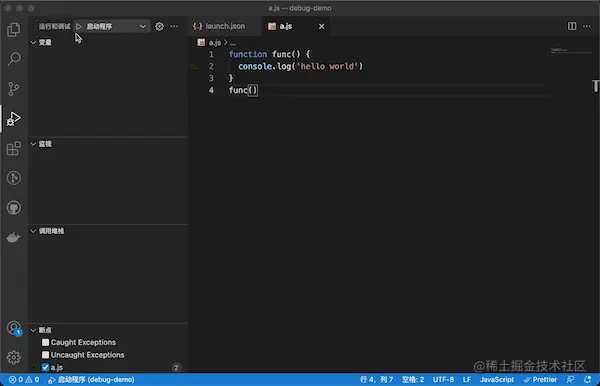Open debug panel more actions ellipsis

click(x=174, y=26)
